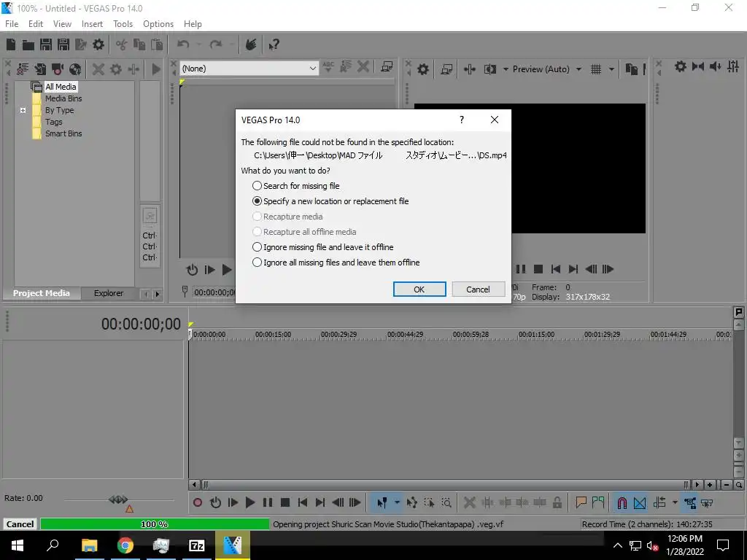
Task: Open the Undo history dropdown arrow
Action: tap(198, 44)
